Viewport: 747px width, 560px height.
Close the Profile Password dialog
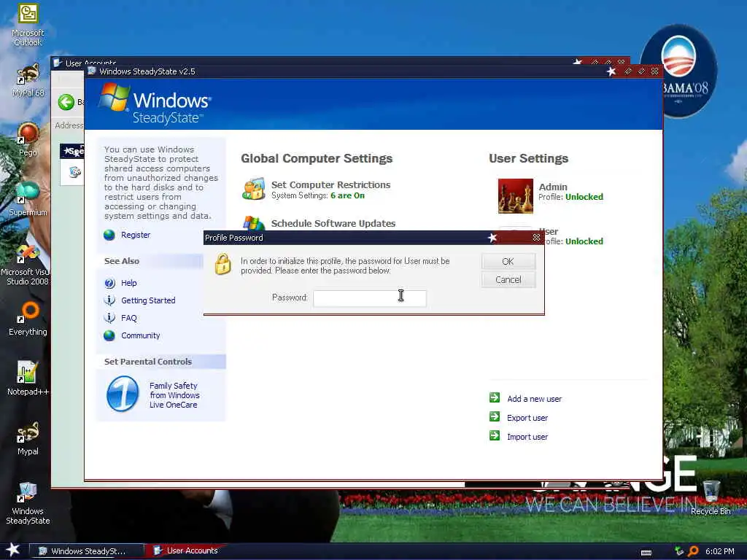[536, 237]
